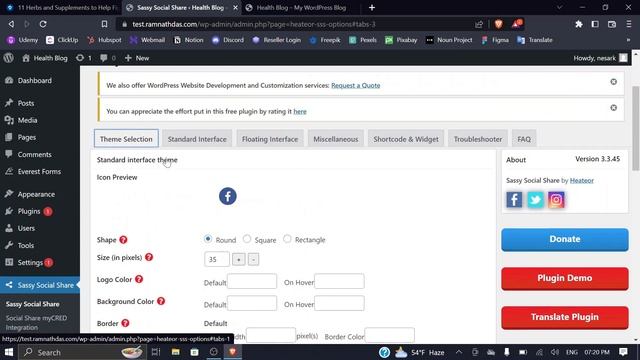
Task: Open the FAQ tab
Action: pyautogui.click(x=524, y=139)
